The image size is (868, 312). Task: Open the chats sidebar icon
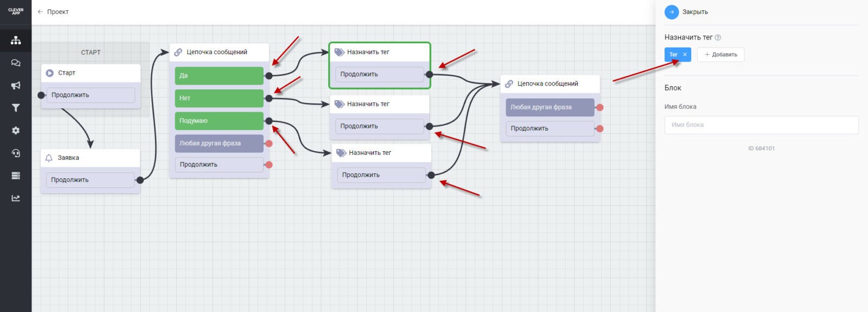(x=16, y=63)
